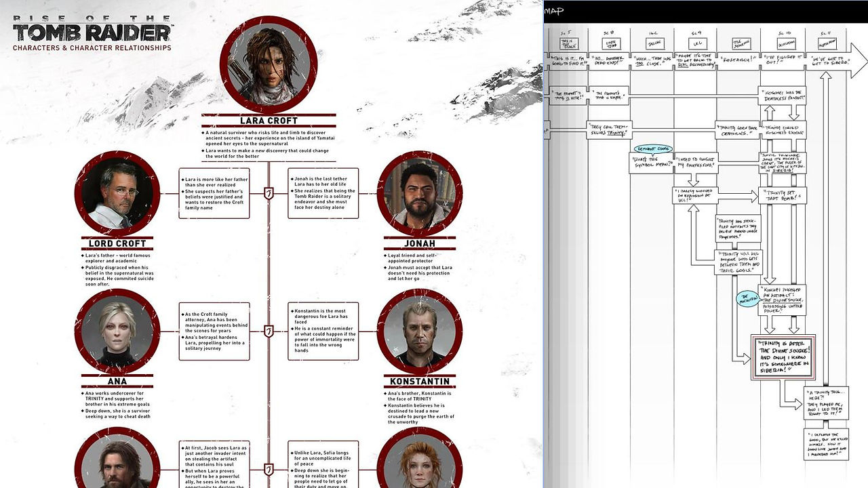This screenshot has height=488, width=868.
Task: Click the 'I barely survived an explosion' note
Action: pos(694,196)
